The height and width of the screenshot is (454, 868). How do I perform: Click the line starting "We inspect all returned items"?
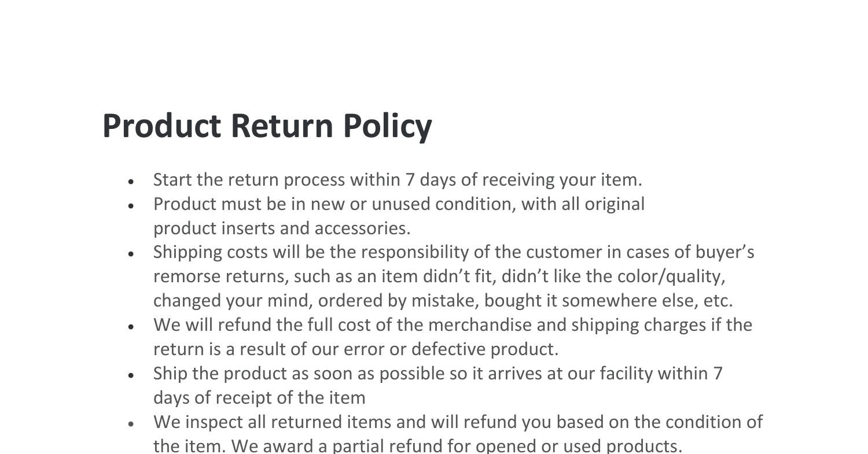[x=458, y=422]
